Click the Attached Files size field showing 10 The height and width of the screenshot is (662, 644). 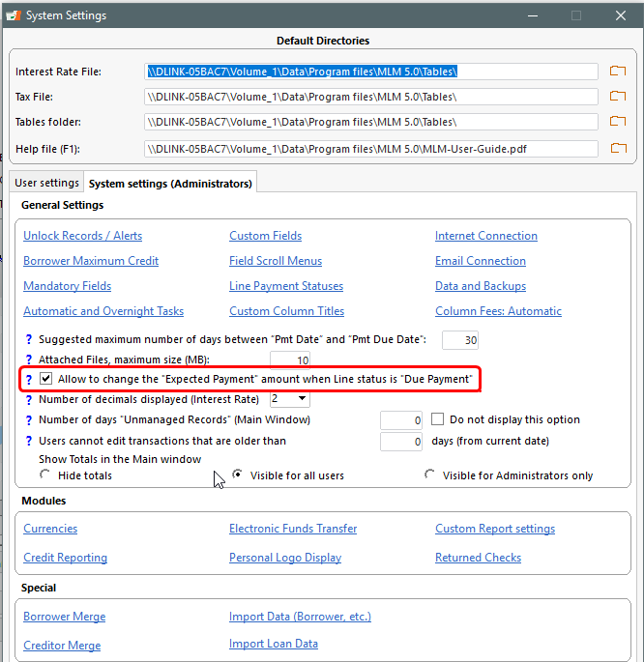290,360
